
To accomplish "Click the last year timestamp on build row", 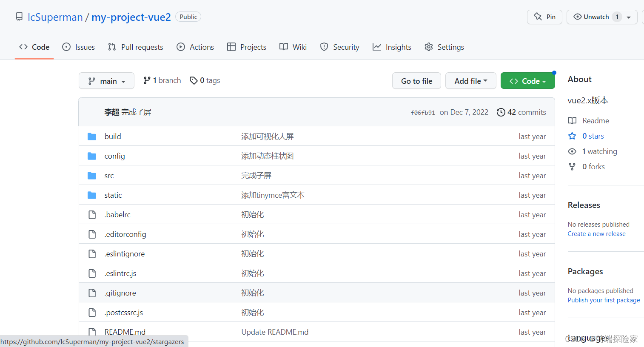I will [532, 137].
